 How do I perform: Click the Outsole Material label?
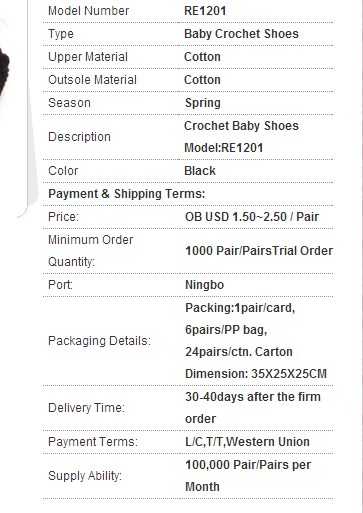[92, 80]
